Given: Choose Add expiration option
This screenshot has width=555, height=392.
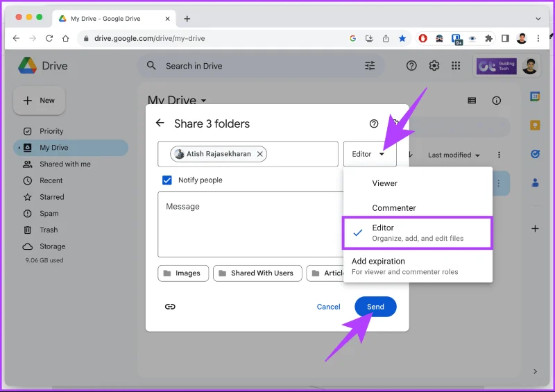Looking at the screenshot, I should coord(418,266).
